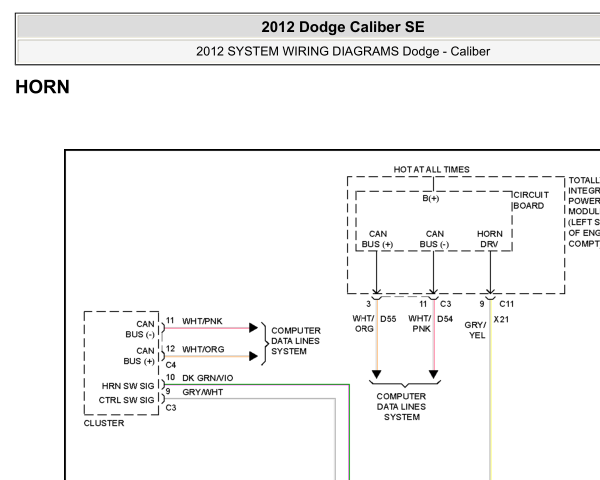The width and height of the screenshot is (600, 480).
Task: Click connector label C11
Action: [506, 304]
